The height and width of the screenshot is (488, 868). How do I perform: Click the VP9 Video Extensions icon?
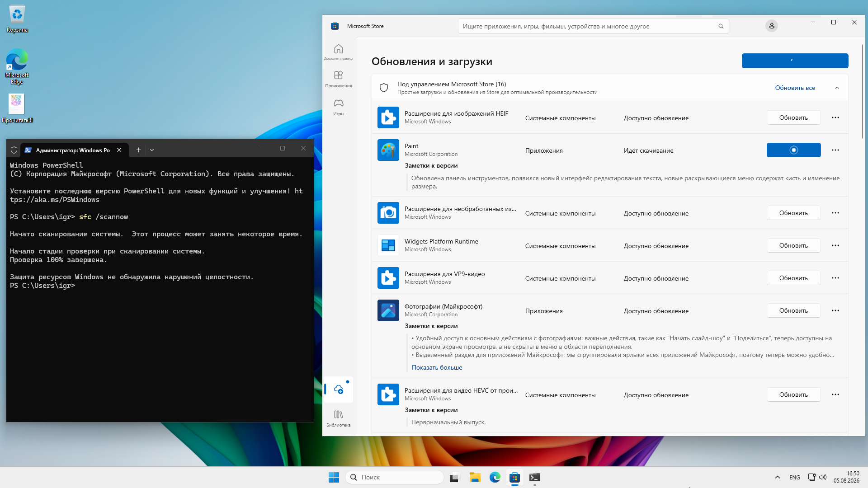pyautogui.click(x=388, y=278)
